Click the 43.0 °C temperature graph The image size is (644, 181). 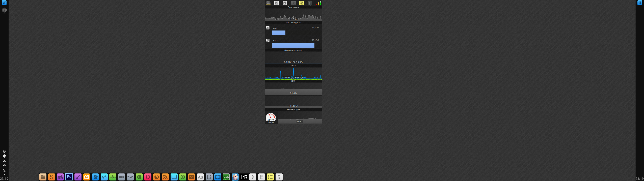[x=300, y=118]
